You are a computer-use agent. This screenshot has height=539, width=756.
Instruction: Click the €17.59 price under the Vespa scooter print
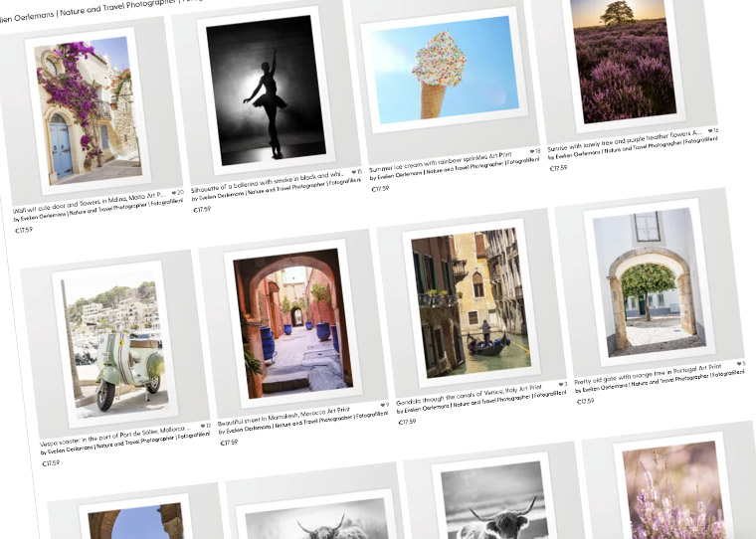[x=51, y=462]
